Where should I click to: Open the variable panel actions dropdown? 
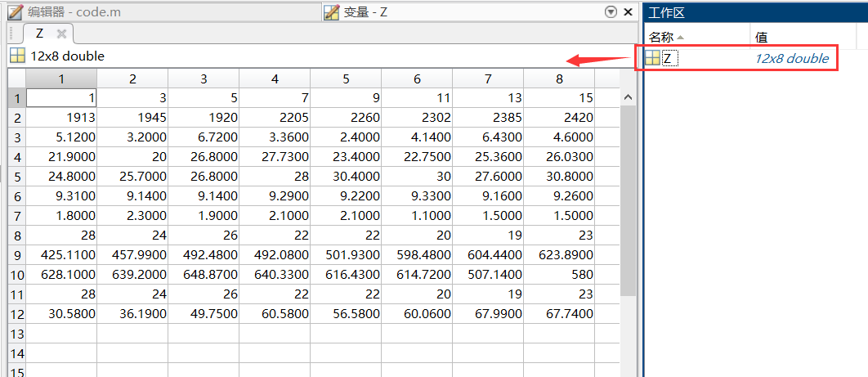pyautogui.click(x=611, y=11)
